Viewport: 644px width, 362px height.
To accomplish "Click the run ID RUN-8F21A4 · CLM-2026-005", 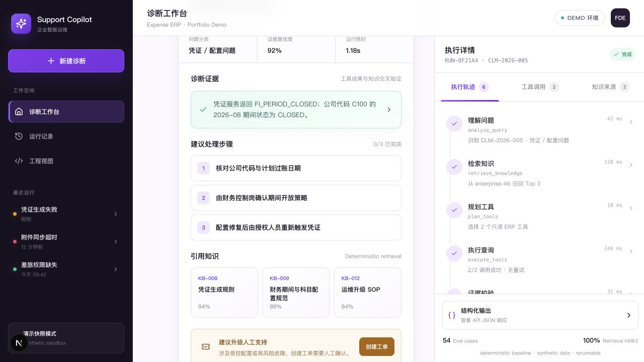I will pos(486,60).
